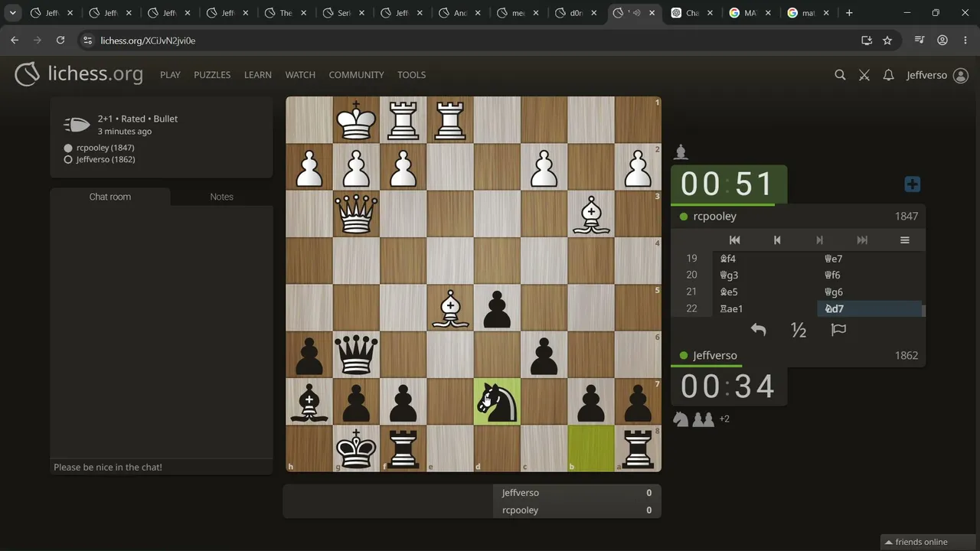Screen dimensions: 980x551
Task: View site information icon in address bar
Action: point(87,41)
